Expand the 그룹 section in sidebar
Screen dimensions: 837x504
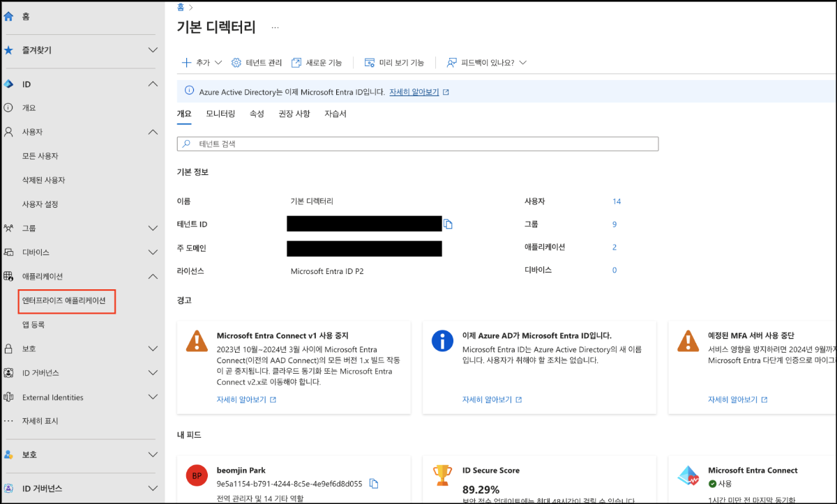153,228
